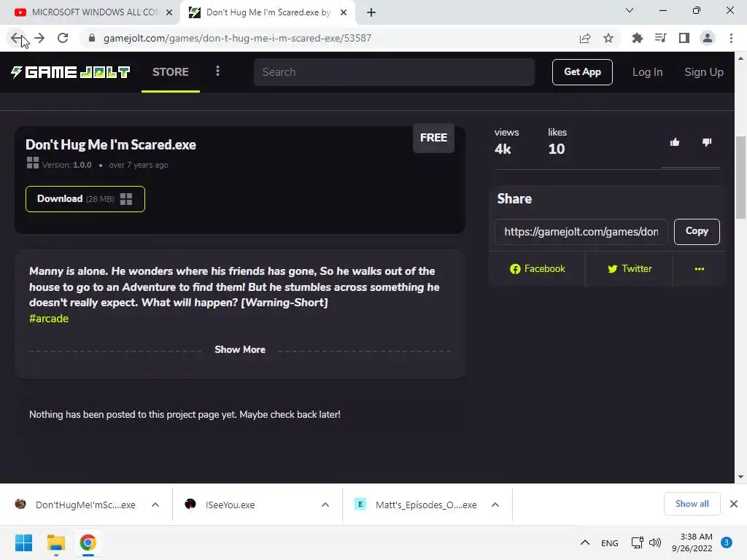Open the Chrome three-dot menu
Screen dimensions: 747x560
tap(731, 38)
